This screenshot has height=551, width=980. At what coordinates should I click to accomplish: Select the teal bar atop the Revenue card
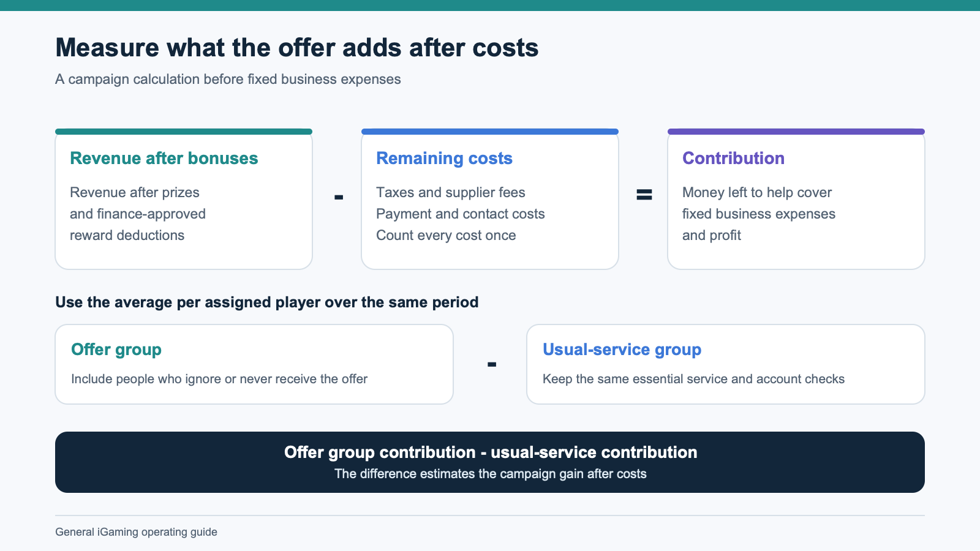point(184,132)
